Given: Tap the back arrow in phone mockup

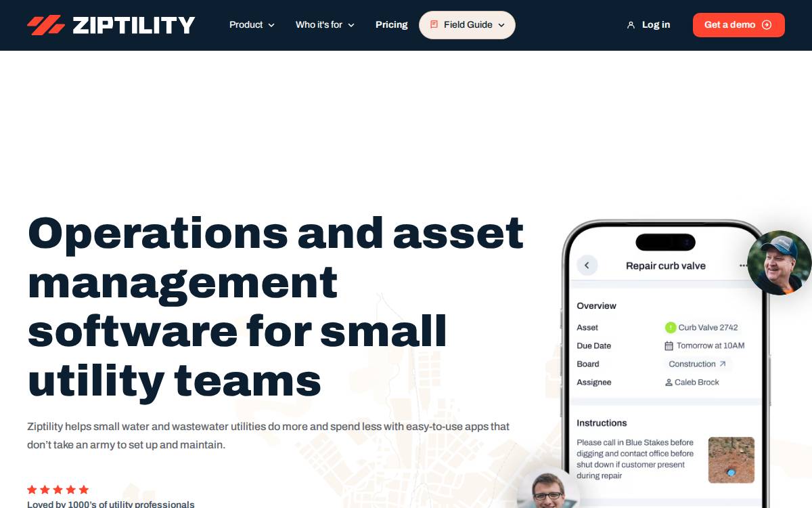Looking at the screenshot, I should pos(587,266).
